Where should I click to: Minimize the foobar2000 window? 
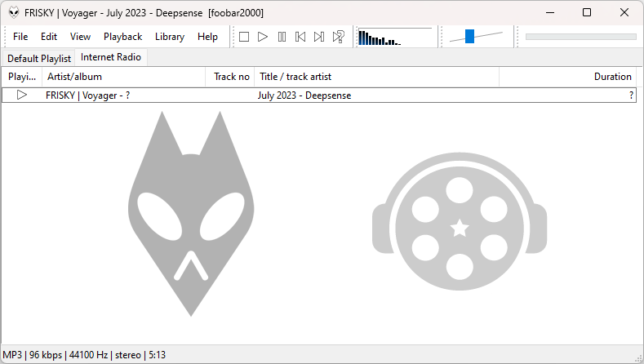(x=550, y=13)
